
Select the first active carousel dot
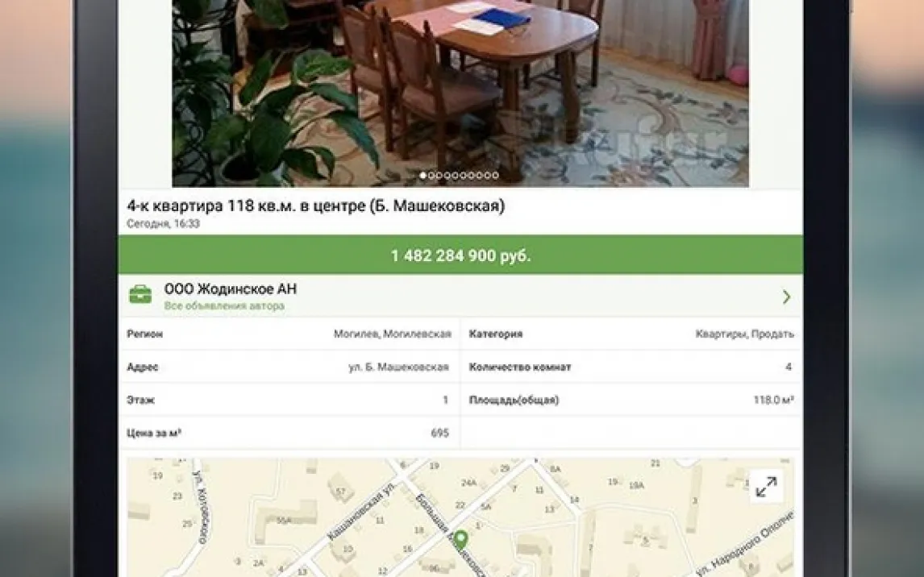click(x=422, y=176)
